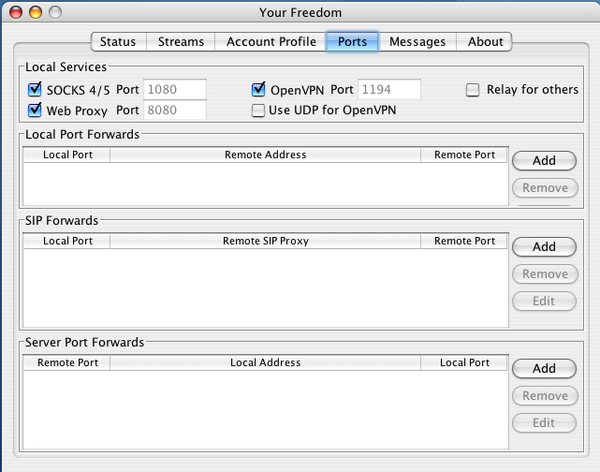
Task: Click the Local Address column header
Action: coord(265,363)
